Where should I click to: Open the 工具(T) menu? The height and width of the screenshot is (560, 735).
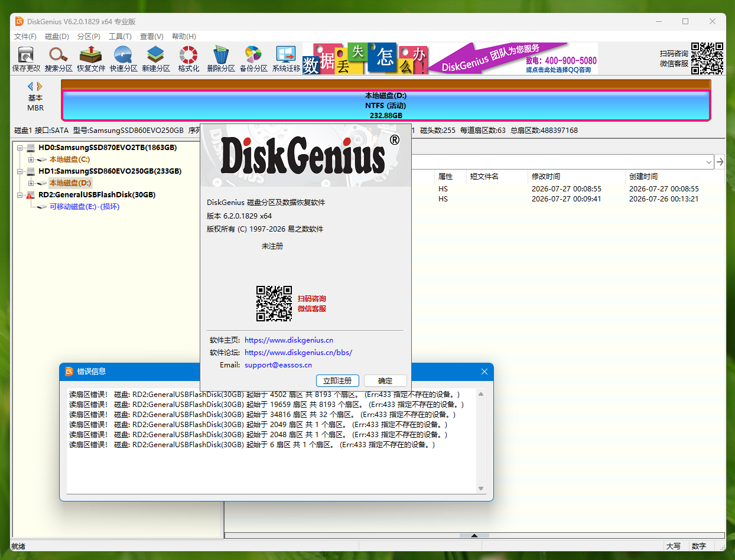tap(120, 37)
